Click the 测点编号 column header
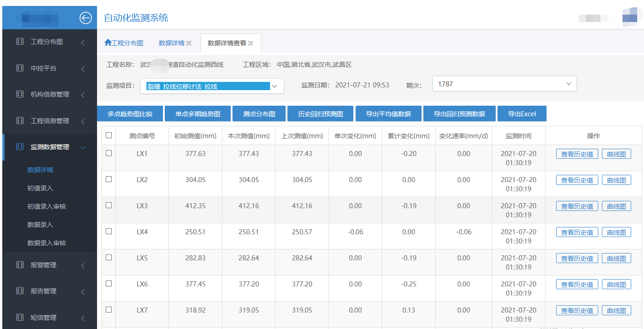The height and width of the screenshot is (329, 644). (142, 136)
